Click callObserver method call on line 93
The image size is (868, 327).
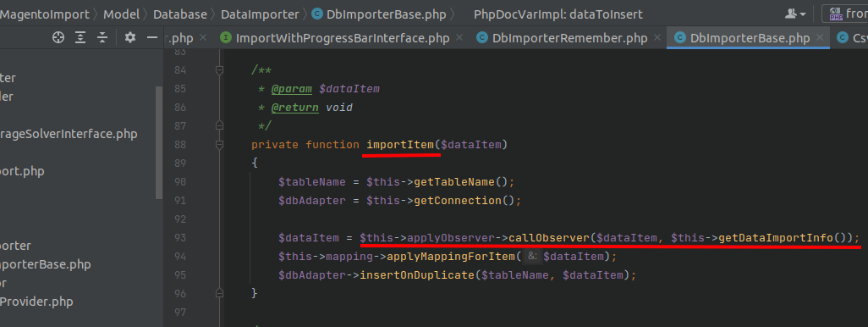pos(549,238)
